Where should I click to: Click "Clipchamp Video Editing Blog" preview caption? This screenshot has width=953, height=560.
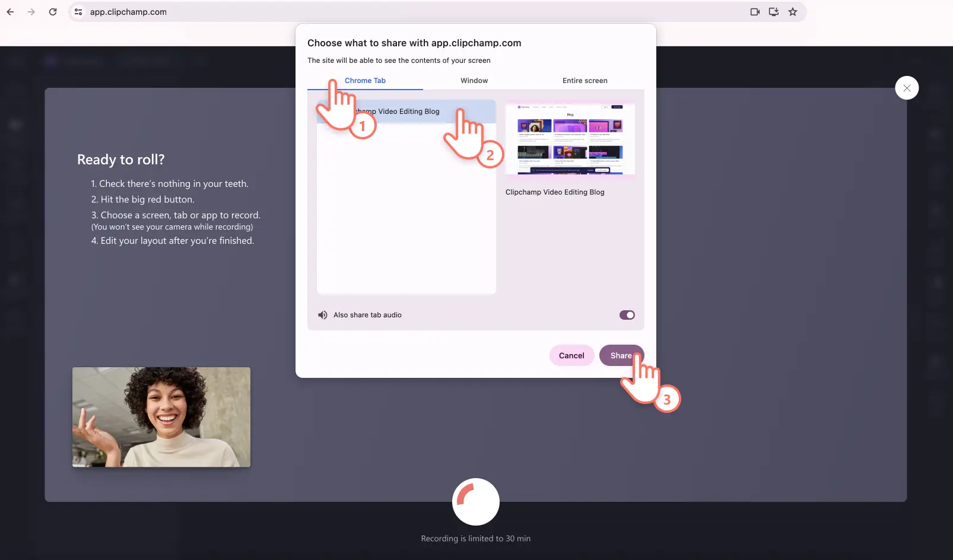pyautogui.click(x=555, y=192)
